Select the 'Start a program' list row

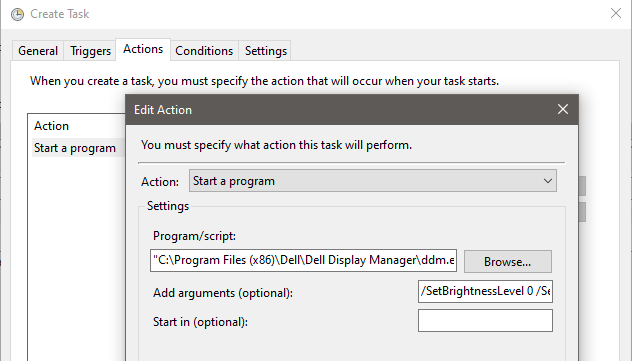pos(79,148)
